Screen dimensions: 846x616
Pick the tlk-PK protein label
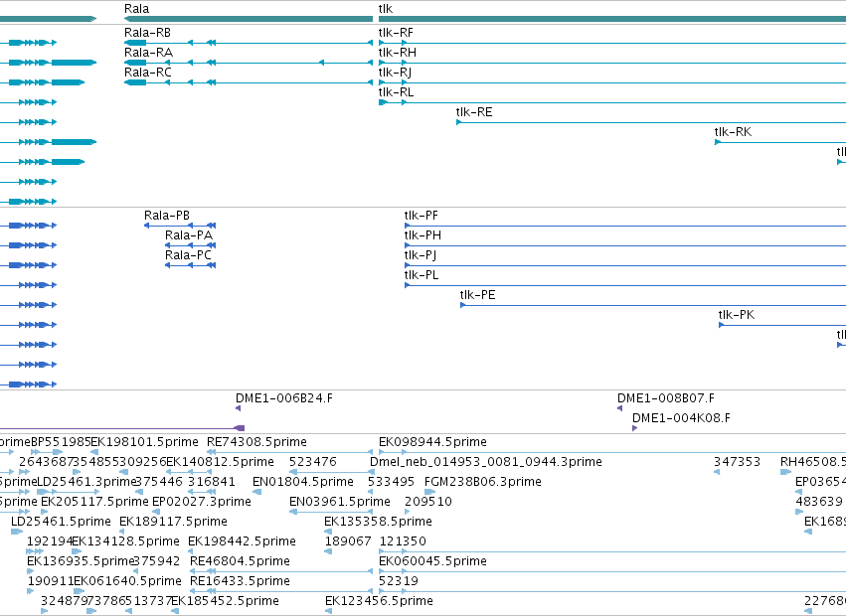(737, 315)
